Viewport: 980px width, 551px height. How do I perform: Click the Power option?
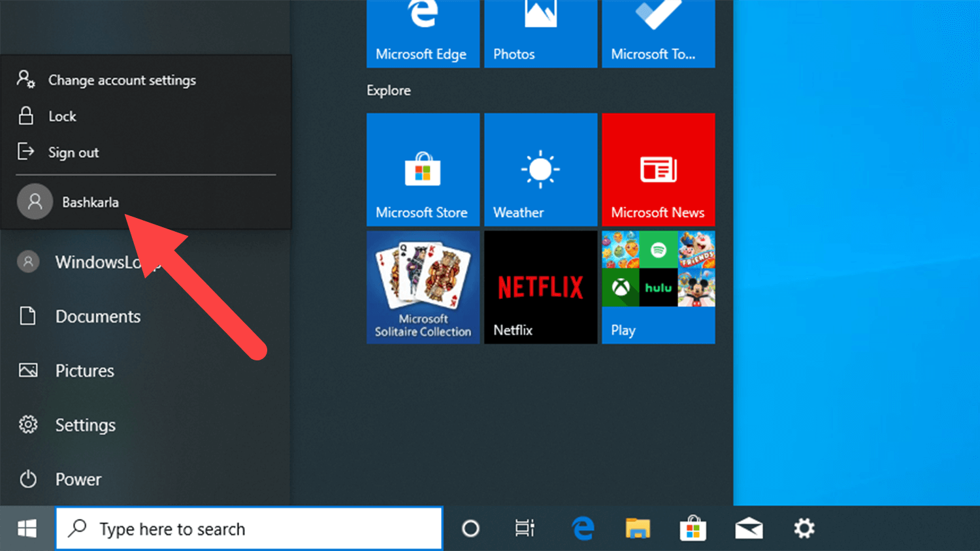pyautogui.click(x=78, y=479)
